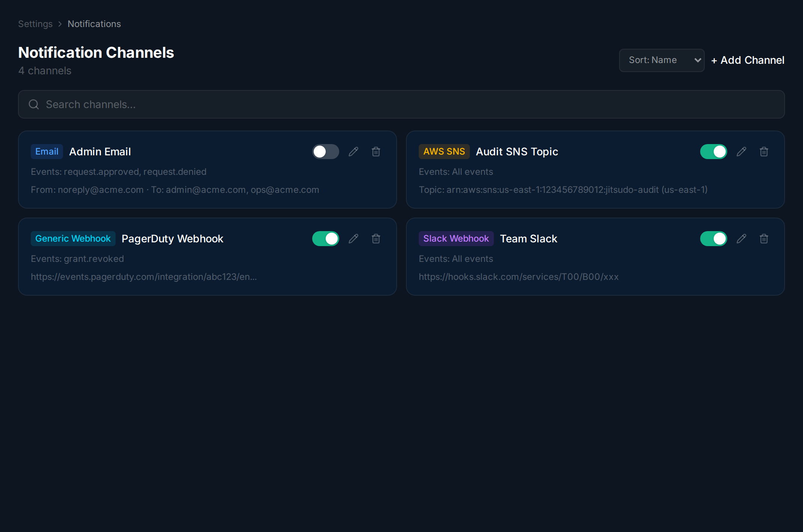Click the Notifications breadcrumb
This screenshot has width=803, height=532.
(94, 24)
